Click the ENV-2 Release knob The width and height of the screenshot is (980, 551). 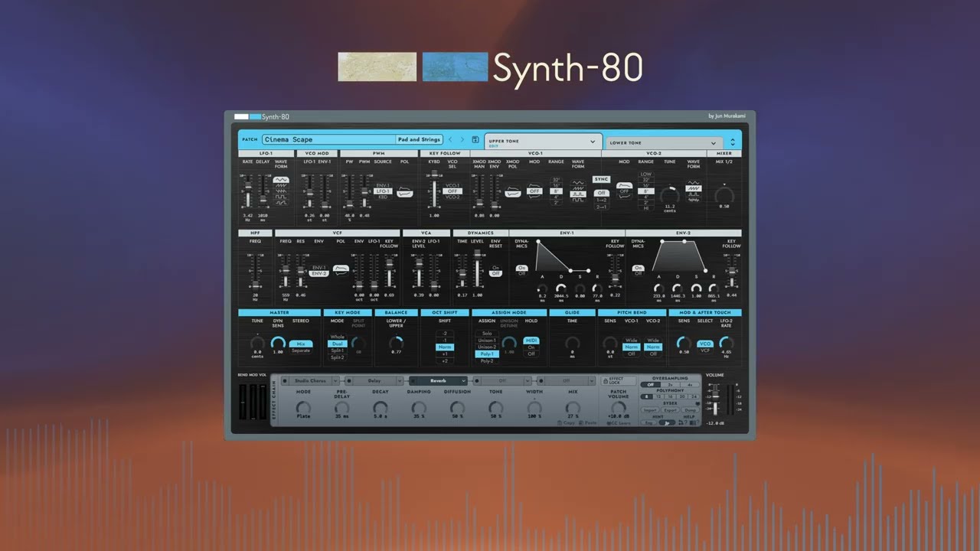click(714, 289)
